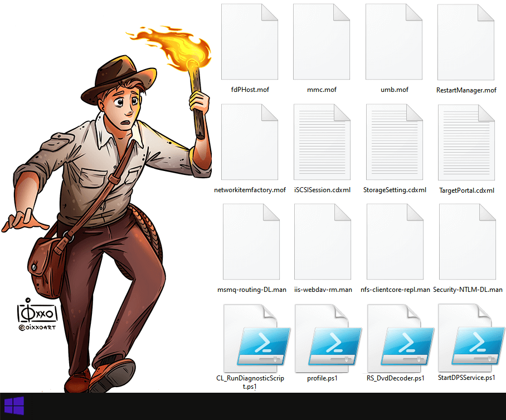The height and width of the screenshot is (420, 506).
Task: Click the StartDPSService.ps1 script icon
Action: pos(467,339)
